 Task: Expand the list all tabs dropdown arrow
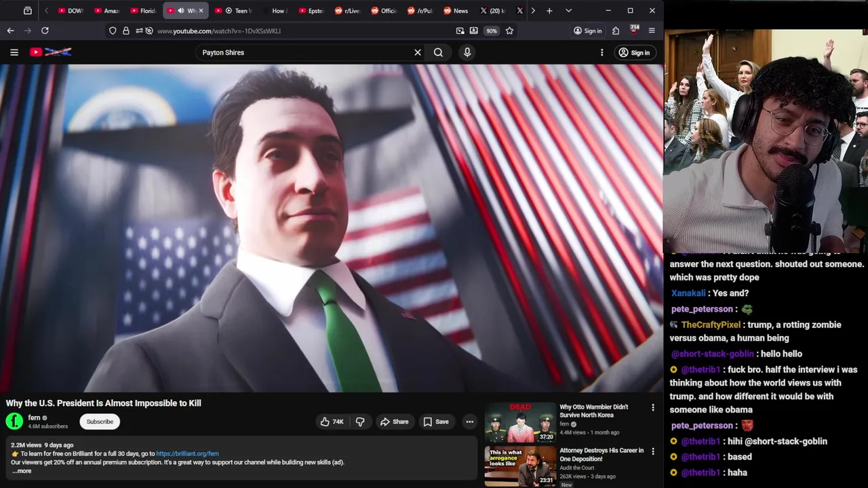point(568,11)
